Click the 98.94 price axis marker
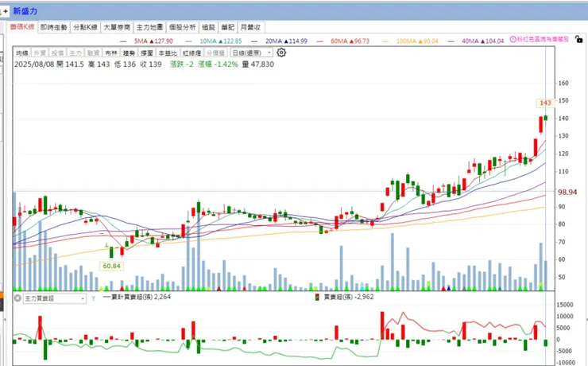Screen dimensions: 588x366 tap(567, 193)
